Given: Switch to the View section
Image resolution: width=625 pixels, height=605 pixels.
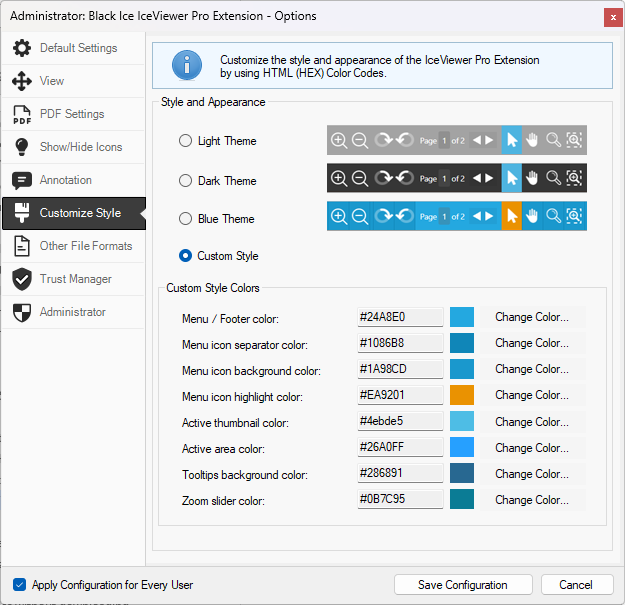Looking at the screenshot, I should click(73, 81).
